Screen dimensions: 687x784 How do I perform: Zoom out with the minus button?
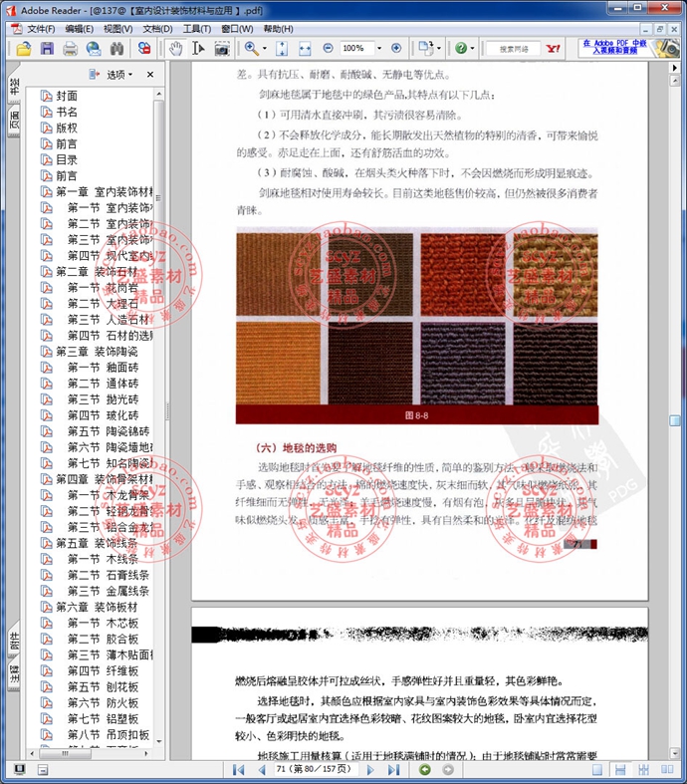(x=328, y=48)
